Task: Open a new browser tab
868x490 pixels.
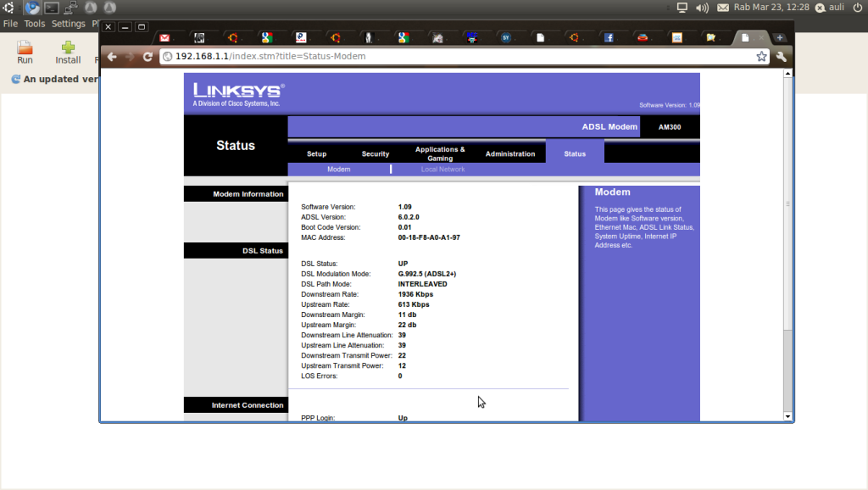Action: [780, 37]
